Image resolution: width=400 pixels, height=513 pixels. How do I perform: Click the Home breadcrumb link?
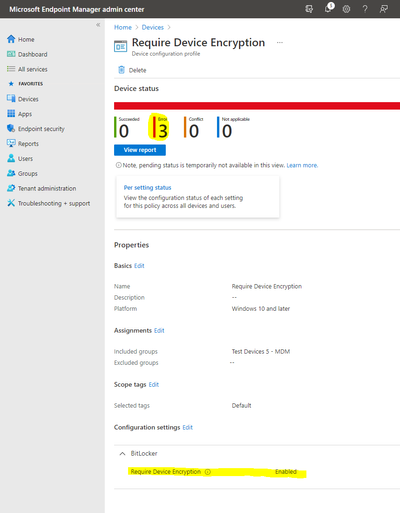[x=123, y=27]
